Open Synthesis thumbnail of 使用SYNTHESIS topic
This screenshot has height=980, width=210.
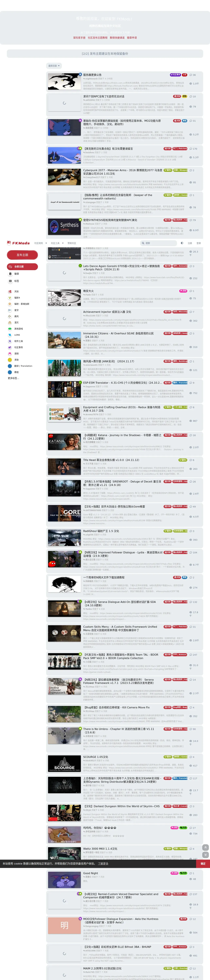click(64, 227)
